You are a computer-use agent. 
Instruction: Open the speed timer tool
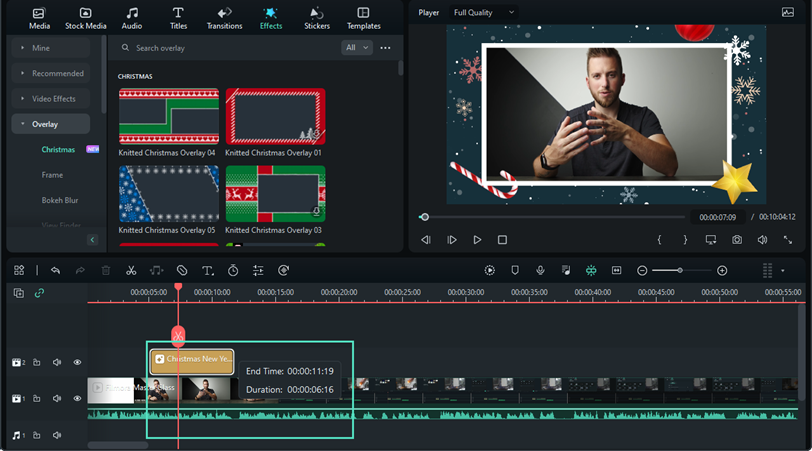pyautogui.click(x=233, y=270)
